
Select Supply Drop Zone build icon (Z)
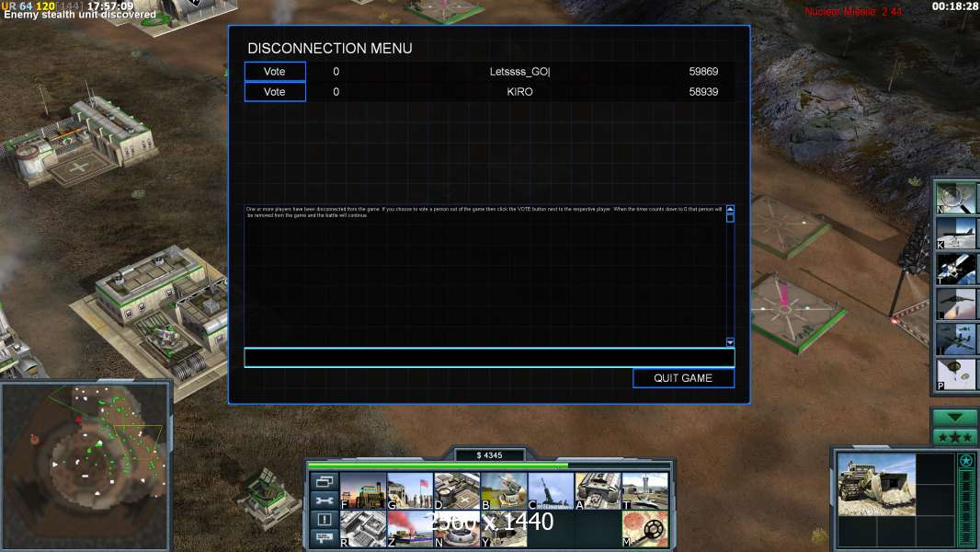(410, 529)
